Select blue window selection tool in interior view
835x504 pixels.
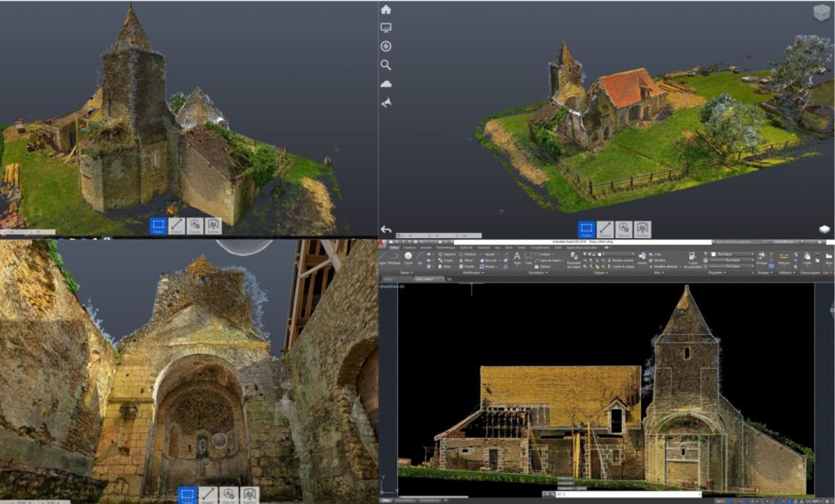tap(187, 495)
